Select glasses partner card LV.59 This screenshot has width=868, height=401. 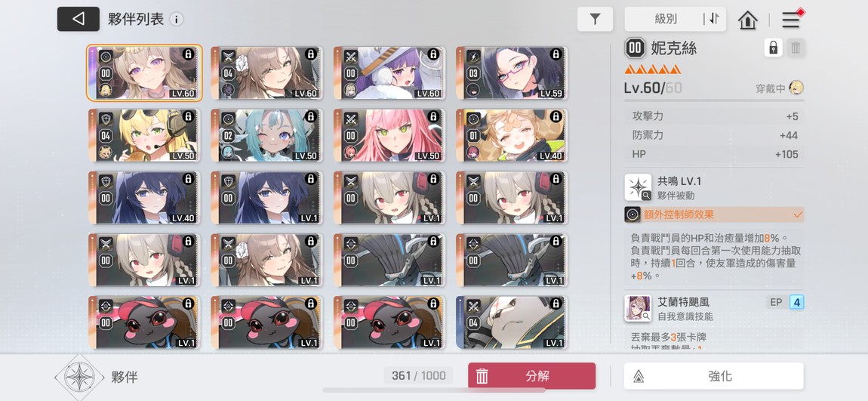(512, 72)
